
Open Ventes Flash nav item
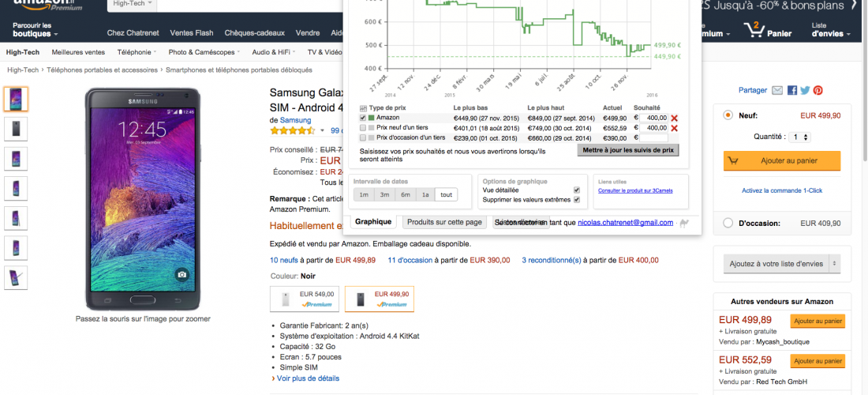[192, 32]
